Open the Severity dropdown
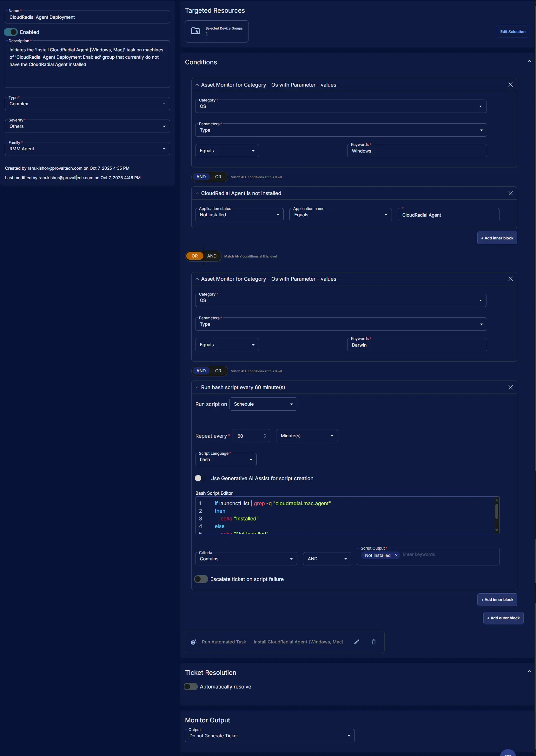 pyautogui.click(x=87, y=126)
